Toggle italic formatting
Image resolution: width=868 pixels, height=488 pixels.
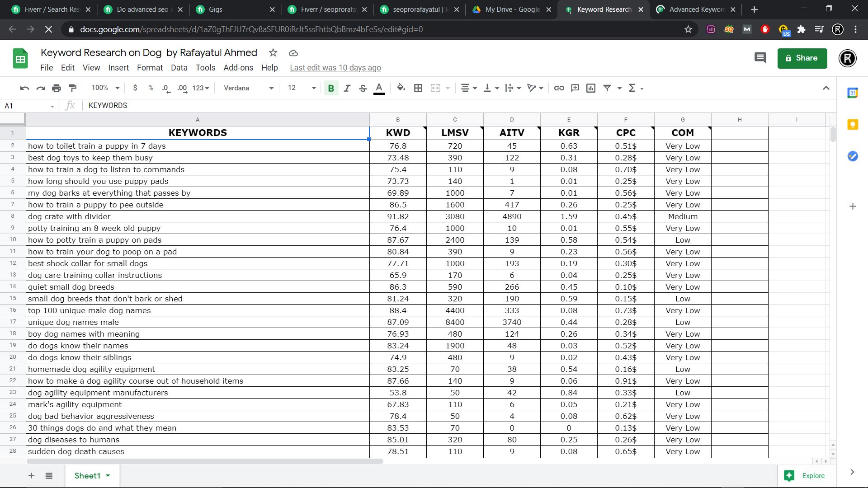tap(347, 88)
